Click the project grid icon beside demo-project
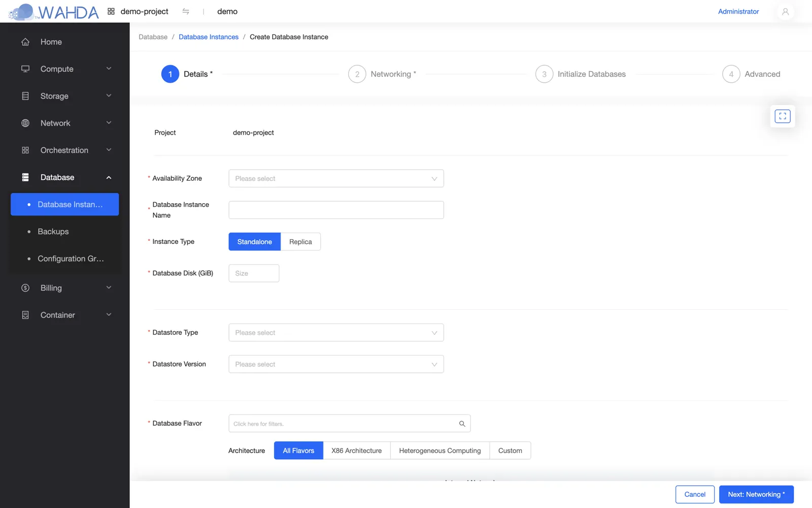This screenshot has width=812, height=508. [x=111, y=11]
